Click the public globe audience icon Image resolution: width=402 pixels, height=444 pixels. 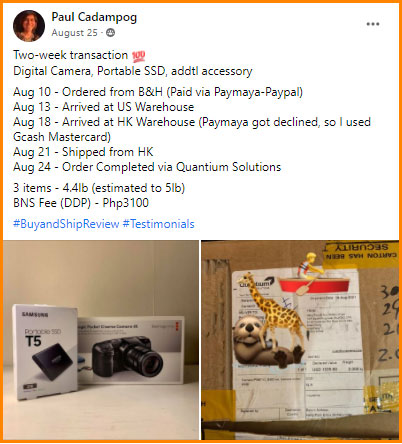coord(110,33)
